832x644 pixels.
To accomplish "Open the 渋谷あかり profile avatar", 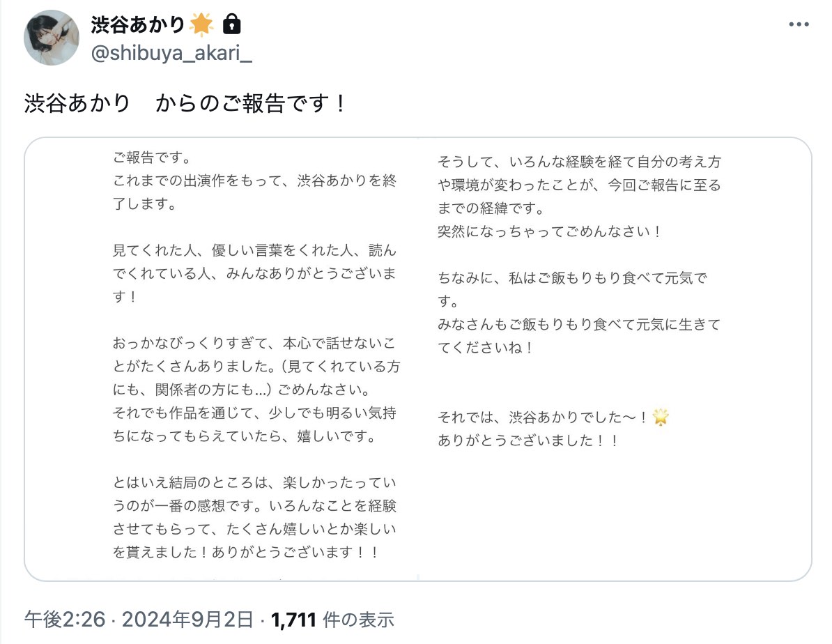I will pos(52,38).
